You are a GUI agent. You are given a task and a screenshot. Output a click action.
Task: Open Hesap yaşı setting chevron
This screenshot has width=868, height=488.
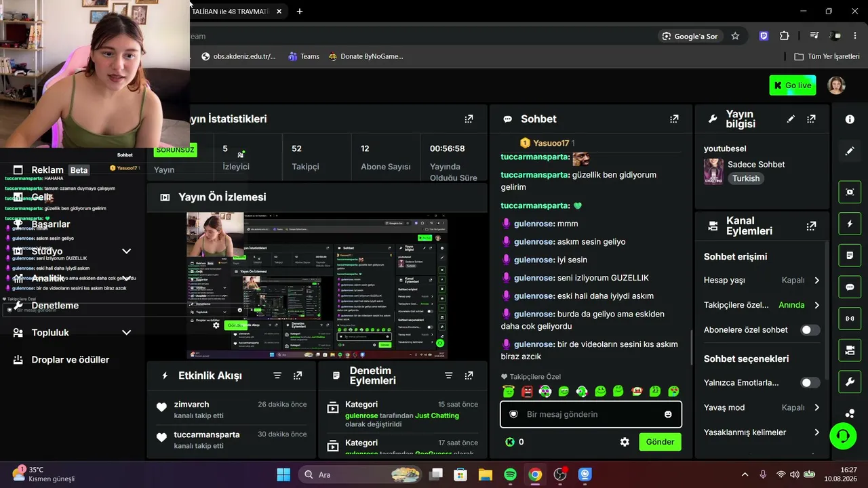[x=816, y=280]
